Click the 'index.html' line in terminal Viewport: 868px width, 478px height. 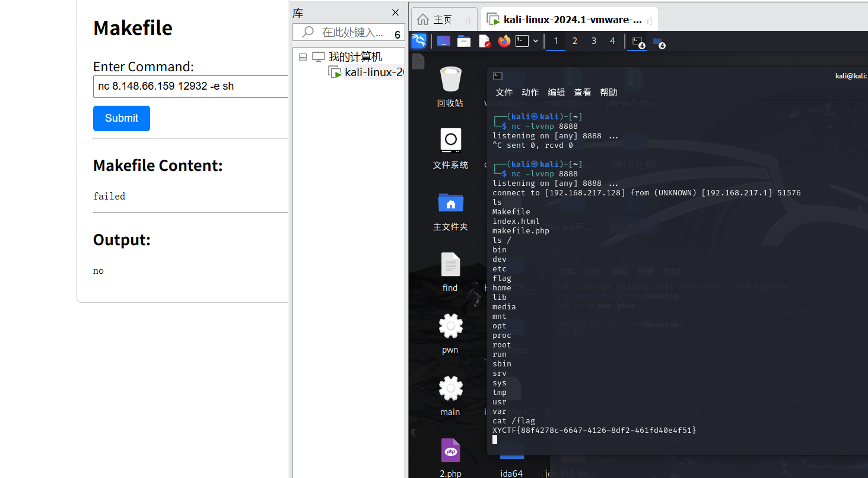[x=516, y=221]
